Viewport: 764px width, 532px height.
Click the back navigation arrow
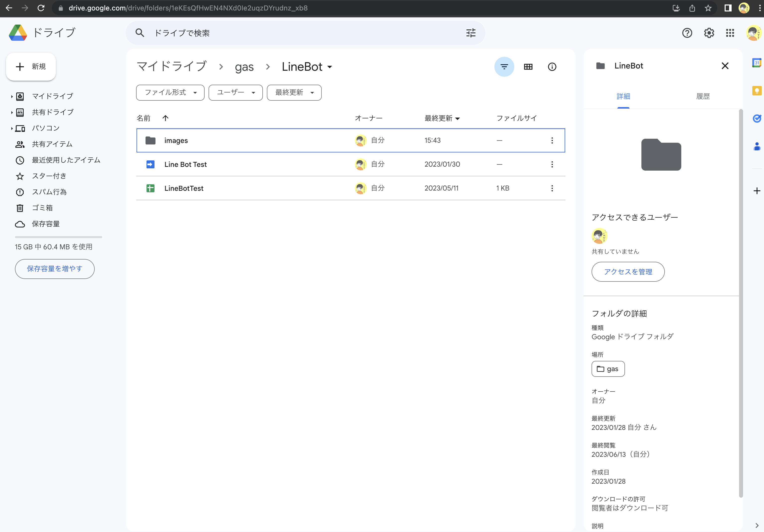point(9,8)
